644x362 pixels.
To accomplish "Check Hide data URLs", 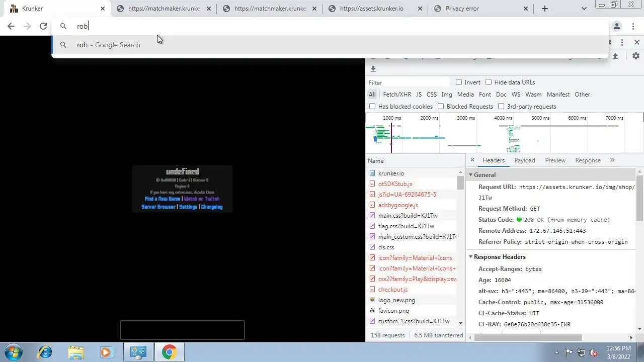I will click(x=489, y=82).
